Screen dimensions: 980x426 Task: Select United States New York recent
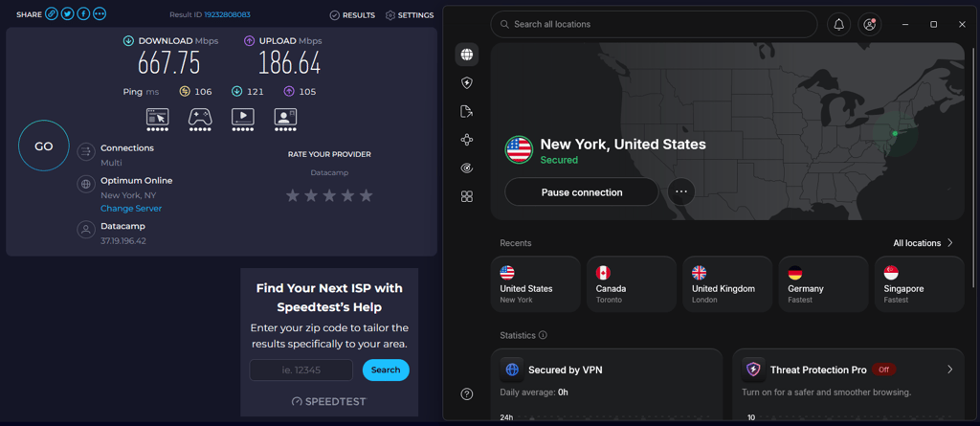[x=536, y=284]
